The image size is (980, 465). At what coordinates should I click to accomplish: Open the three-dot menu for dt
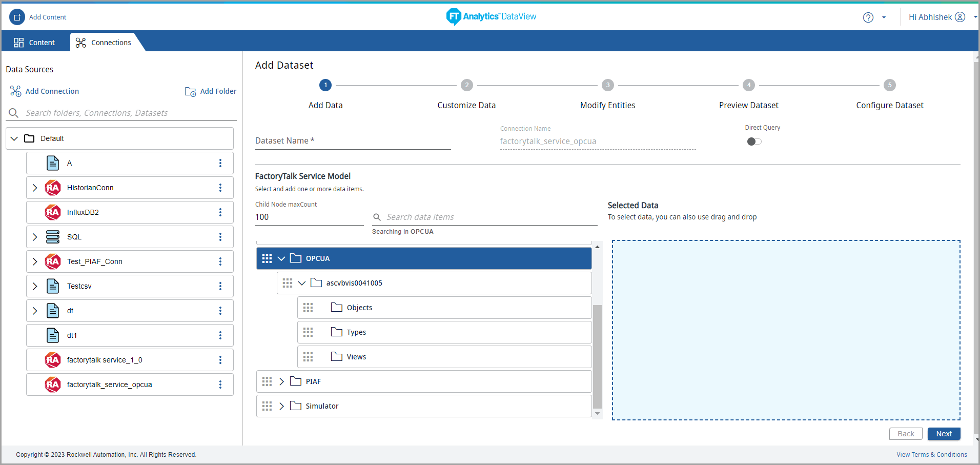[220, 311]
